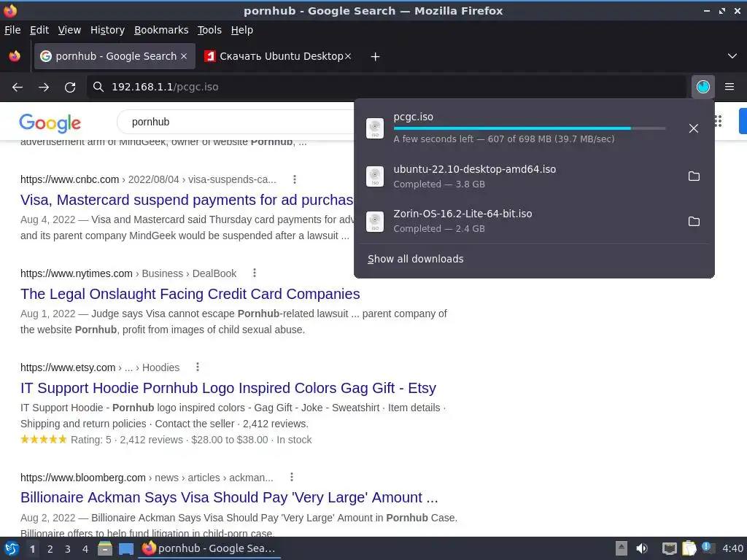Screen dimensions: 747x560
Task: Go forward to the next page
Action: (44, 87)
